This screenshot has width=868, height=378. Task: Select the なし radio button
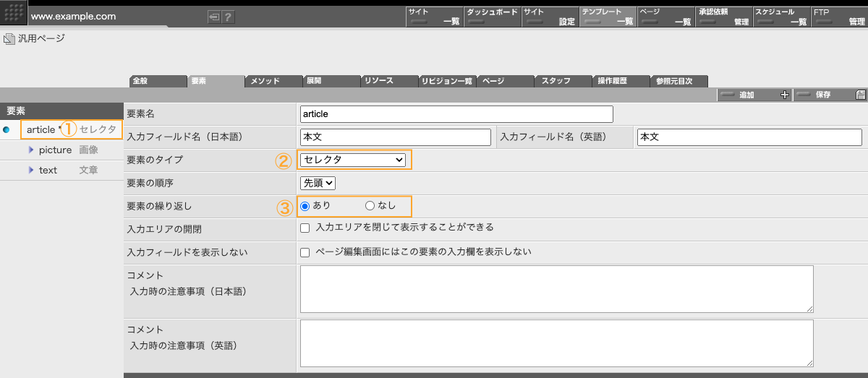tap(370, 206)
